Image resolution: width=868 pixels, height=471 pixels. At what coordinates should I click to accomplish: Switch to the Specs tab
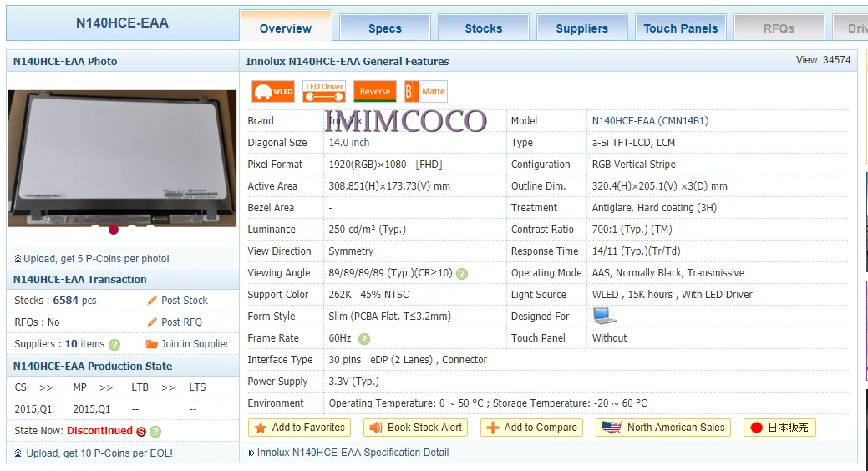coord(385,28)
